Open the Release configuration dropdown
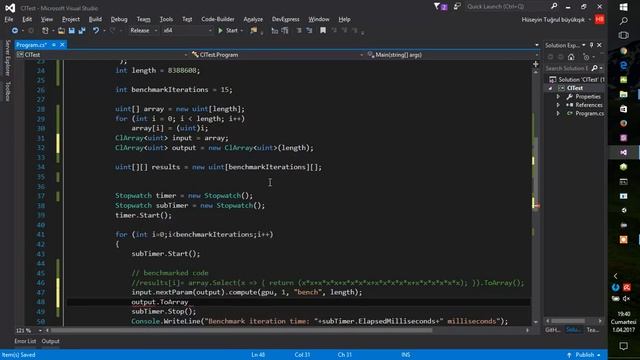Image resolution: width=640 pixels, height=360 pixels. pos(143,31)
